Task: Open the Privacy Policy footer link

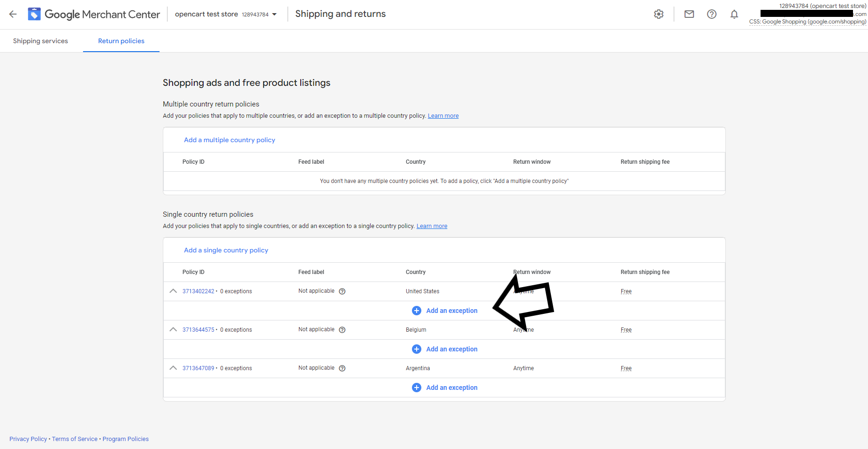Action: [x=28, y=439]
